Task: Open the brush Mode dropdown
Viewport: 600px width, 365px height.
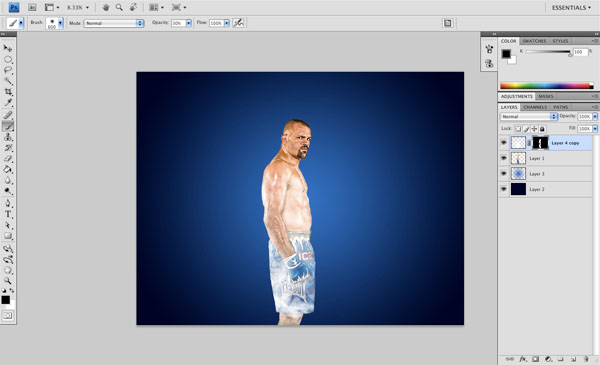Action: [x=114, y=23]
